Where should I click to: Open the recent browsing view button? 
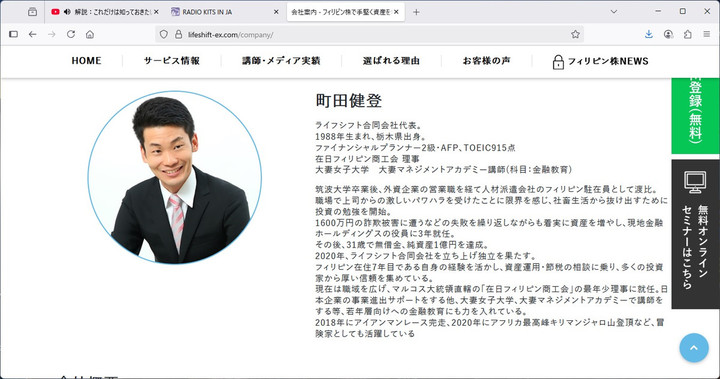[x=32, y=12]
